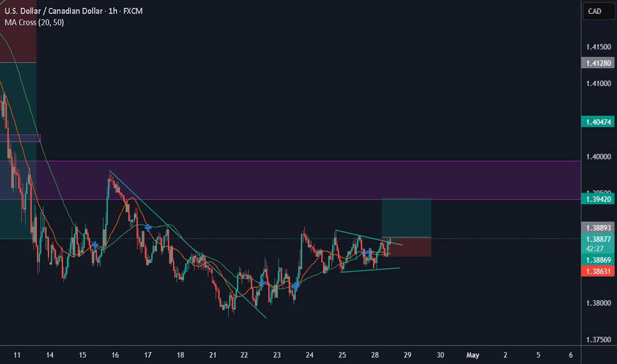The image size is (617, 364).
Task: Click the blue MA cross marker near date 15
Action: click(x=95, y=245)
